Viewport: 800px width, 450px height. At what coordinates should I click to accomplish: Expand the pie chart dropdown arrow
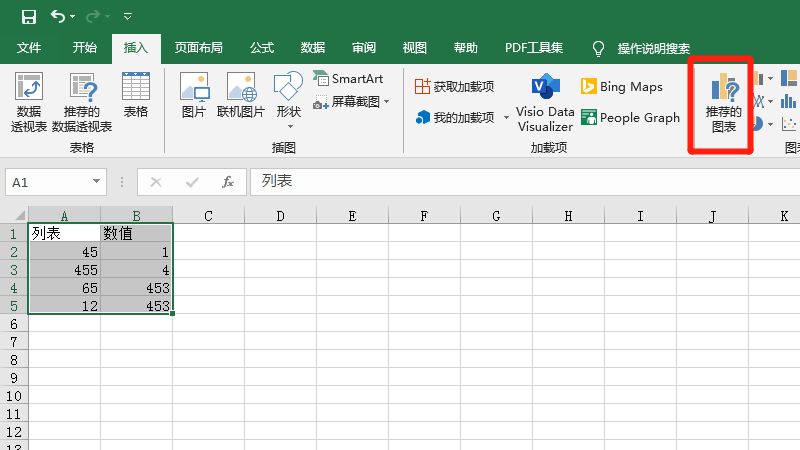pos(770,124)
